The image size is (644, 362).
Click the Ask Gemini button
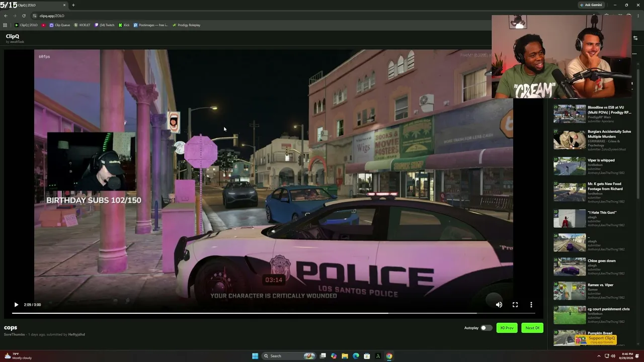pos(591,5)
